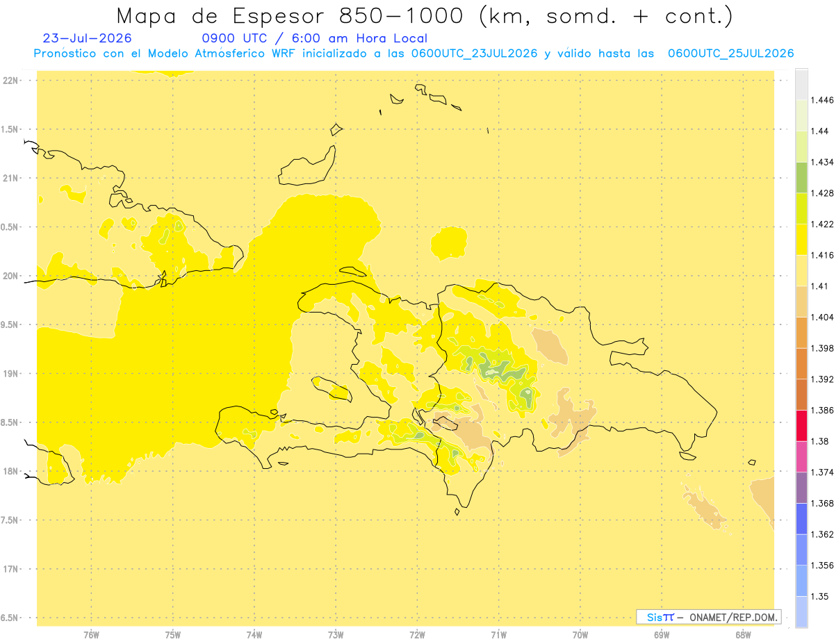
Task: Click the colorbar value '1.356'
Action: pyautogui.click(x=822, y=565)
